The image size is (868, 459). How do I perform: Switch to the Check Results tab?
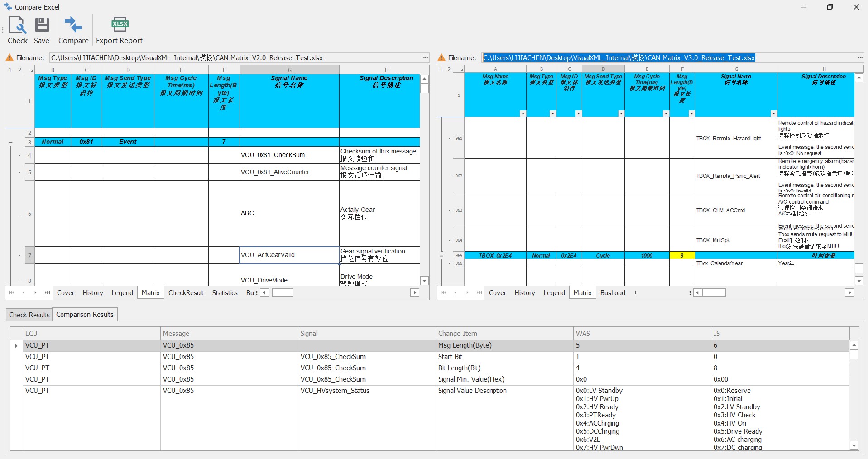point(29,315)
